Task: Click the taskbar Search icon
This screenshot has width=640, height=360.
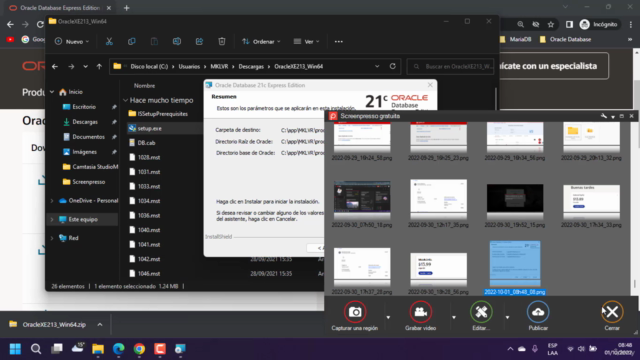Action: pos(36,349)
